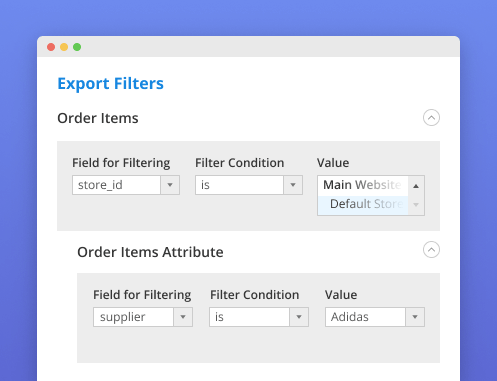This screenshot has height=381, width=497.
Task: Open Order Items filter condition dropdown arrow
Action: click(293, 185)
